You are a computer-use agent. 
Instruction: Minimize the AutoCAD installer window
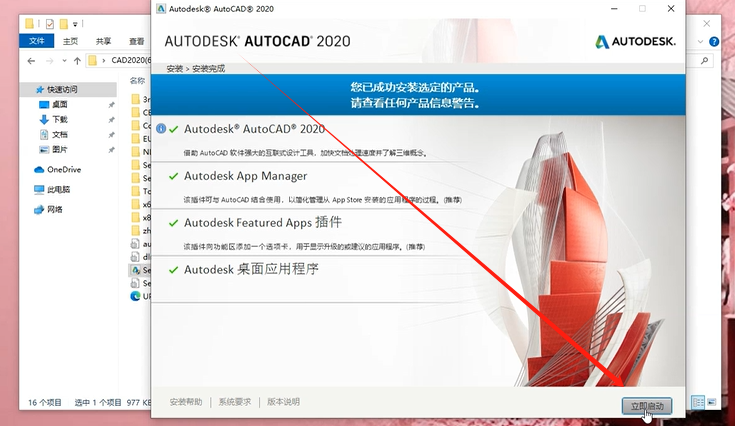[614, 8]
